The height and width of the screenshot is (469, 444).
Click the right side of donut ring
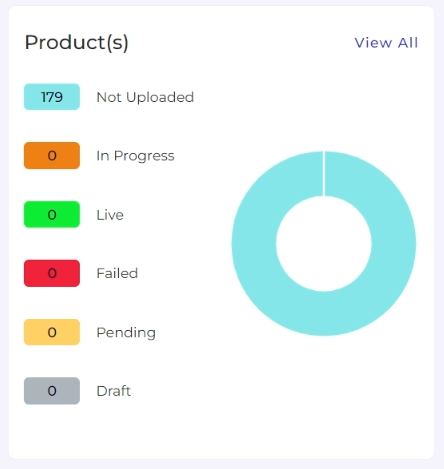point(394,244)
